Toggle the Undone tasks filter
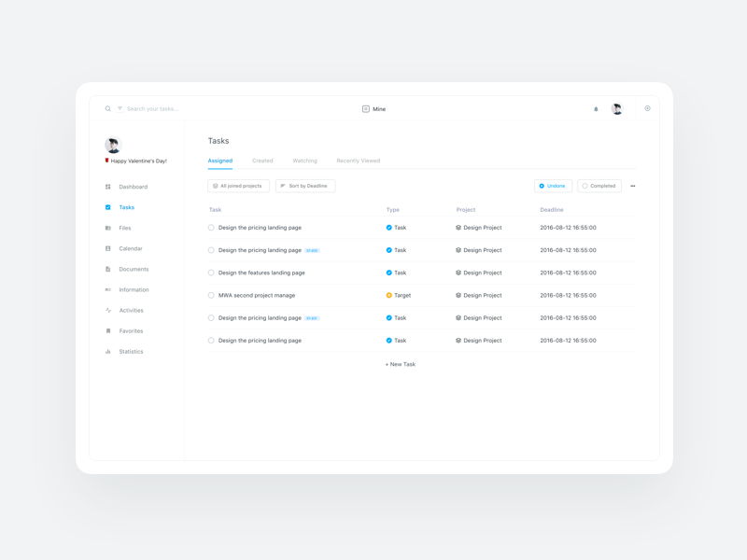Screen dimensions: 747x560 pyautogui.click(x=554, y=186)
